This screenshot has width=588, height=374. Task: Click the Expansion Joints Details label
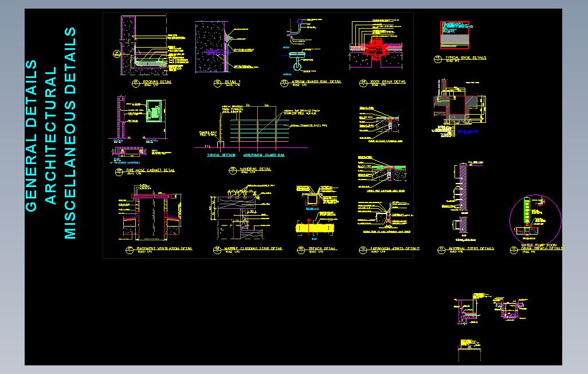[x=395, y=248]
